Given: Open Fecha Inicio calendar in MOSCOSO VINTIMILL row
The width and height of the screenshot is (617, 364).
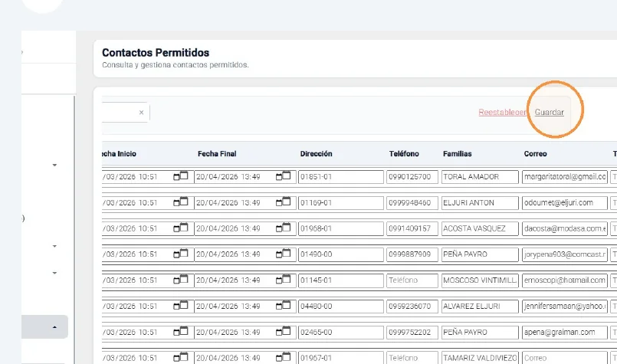Looking at the screenshot, I should point(181,280).
